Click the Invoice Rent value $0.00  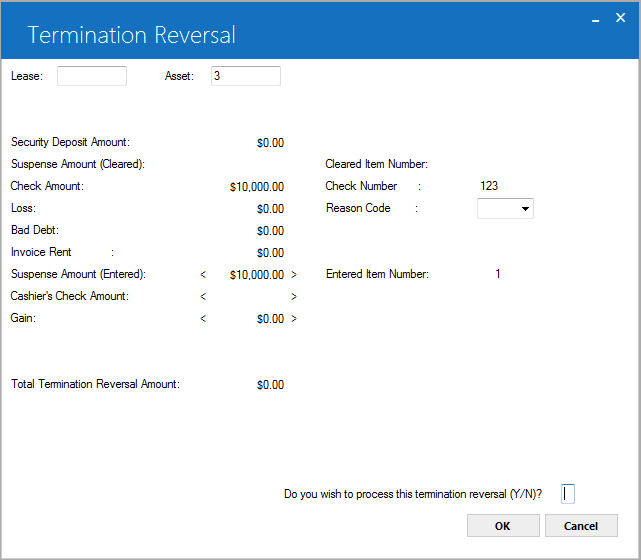point(270,253)
